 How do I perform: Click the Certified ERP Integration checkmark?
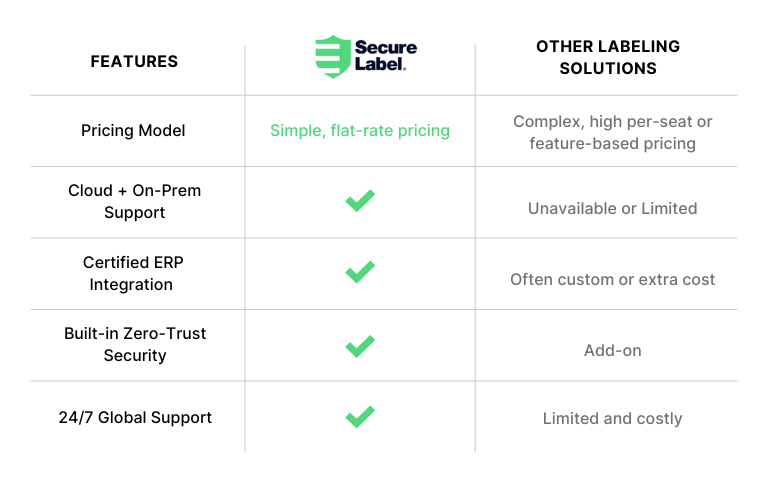pyautogui.click(x=360, y=272)
